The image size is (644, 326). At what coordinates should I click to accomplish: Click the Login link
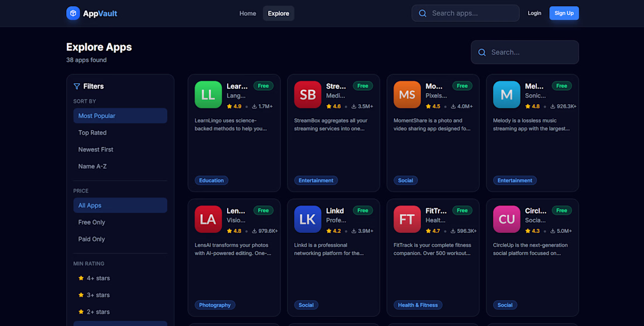[x=535, y=13]
